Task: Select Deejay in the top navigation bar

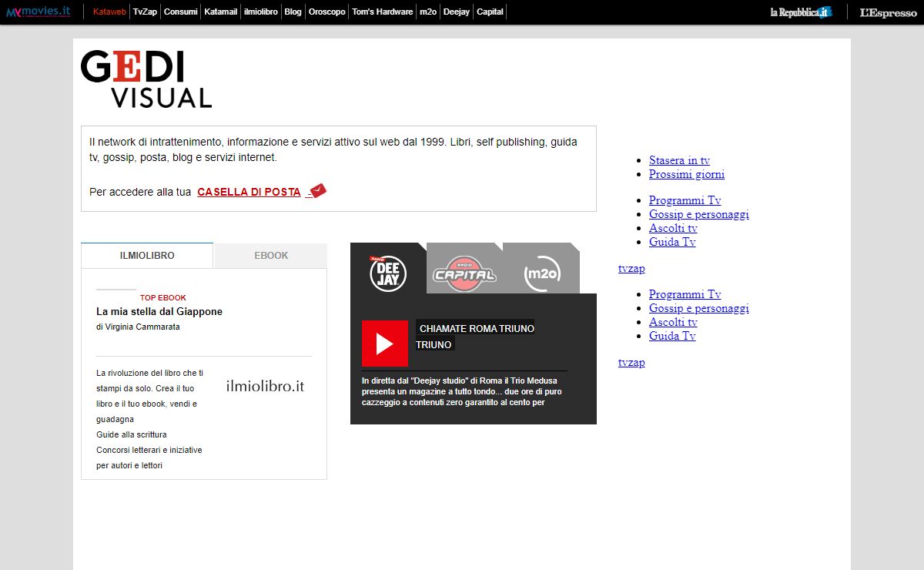Action: [457, 12]
